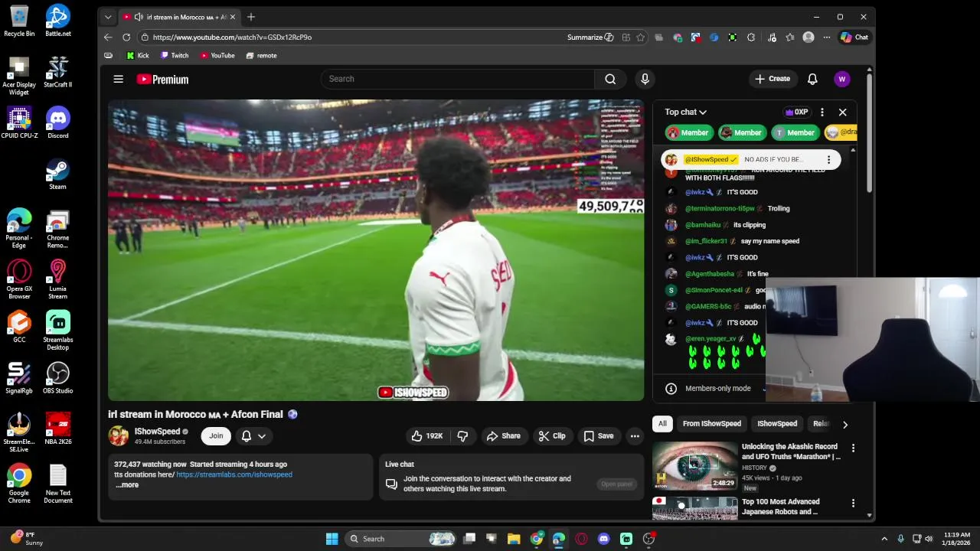Image resolution: width=980 pixels, height=551 pixels.
Task: Click the Members-only mode info icon
Action: pyautogui.click(x=671, y=388)
